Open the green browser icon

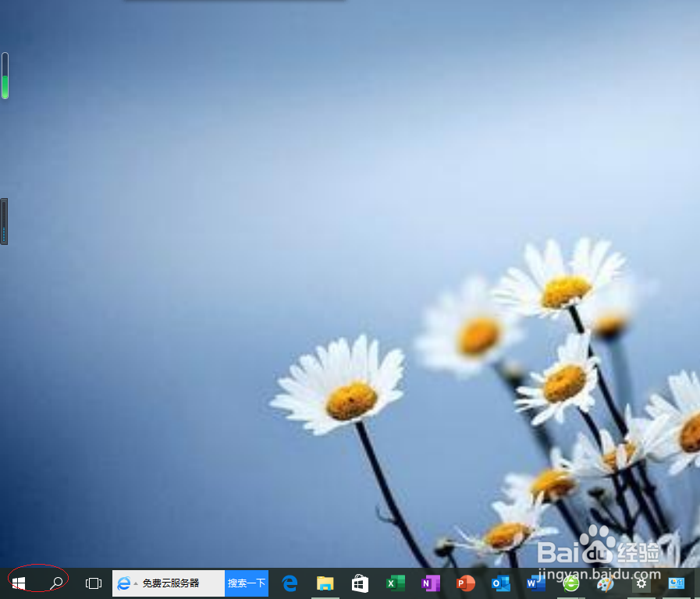570,583
